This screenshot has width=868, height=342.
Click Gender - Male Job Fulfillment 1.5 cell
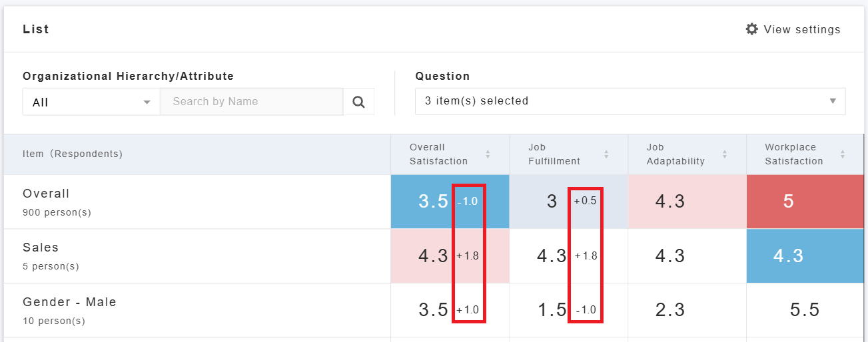(x=552, y=310)
